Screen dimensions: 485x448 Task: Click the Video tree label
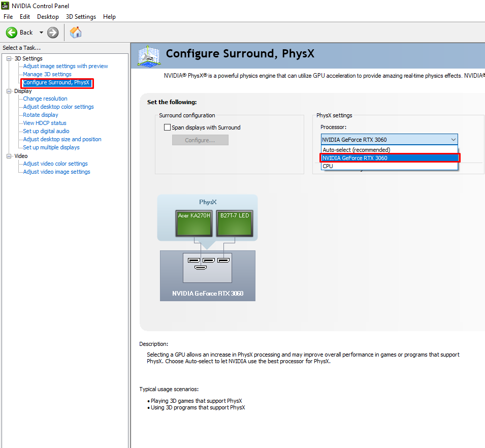pos(21,156)
